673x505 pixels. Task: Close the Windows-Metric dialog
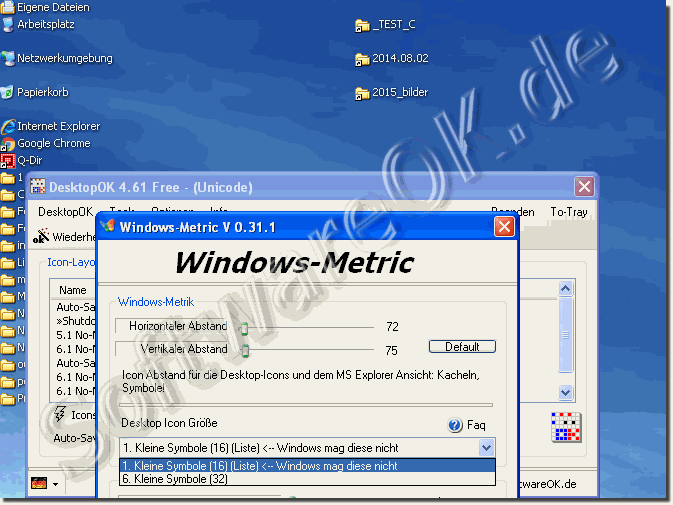[504, 227]
